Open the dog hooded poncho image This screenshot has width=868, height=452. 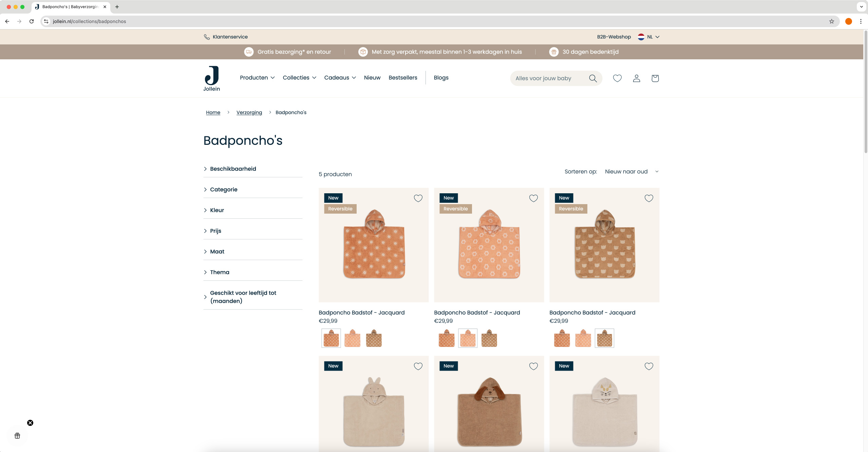[x=489, y=404]
